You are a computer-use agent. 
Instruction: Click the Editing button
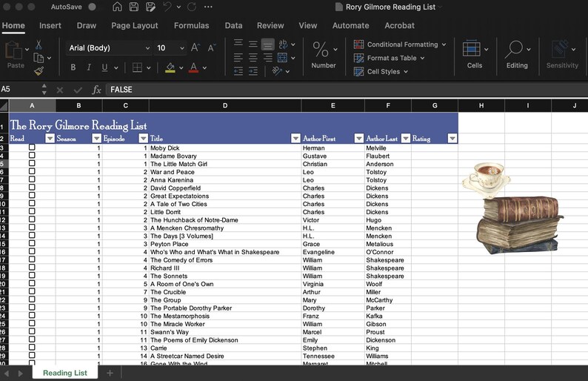[517, 55]
